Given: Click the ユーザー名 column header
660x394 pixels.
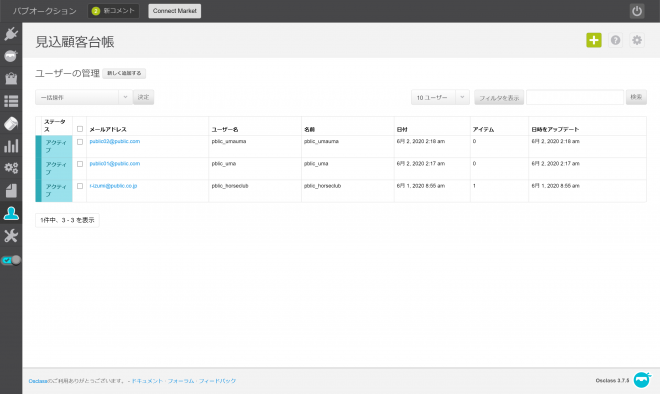Looking at the screenshot, I should [x=225, y=130].
